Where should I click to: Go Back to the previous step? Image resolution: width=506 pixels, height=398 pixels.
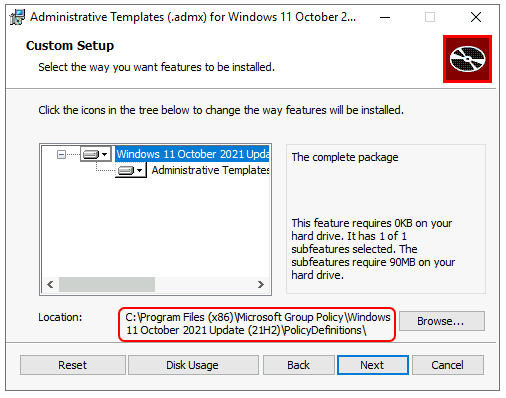(x=299, y=365)
